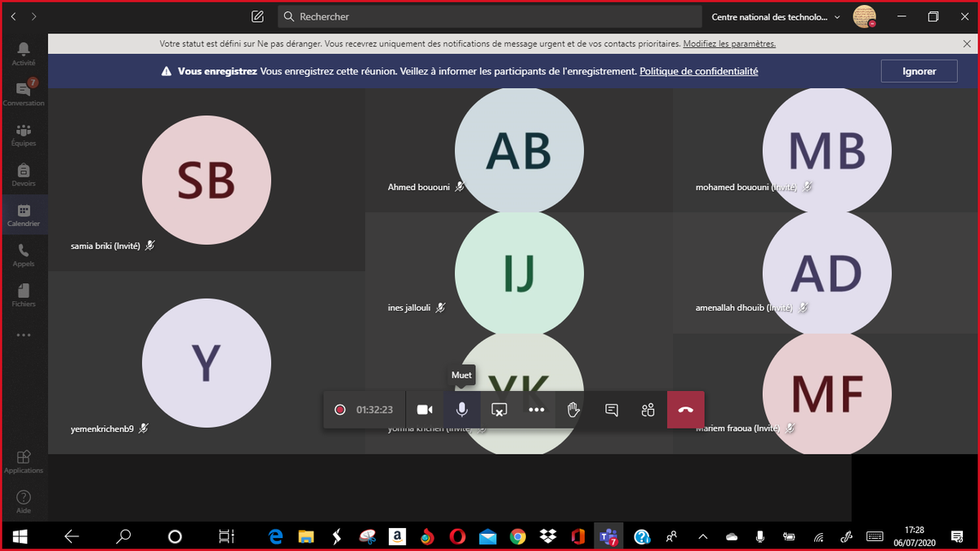Viewport: 980px width, 551px height.
Task: Select the AB avatar of Ahmed bououni
Action: point(519,150)
